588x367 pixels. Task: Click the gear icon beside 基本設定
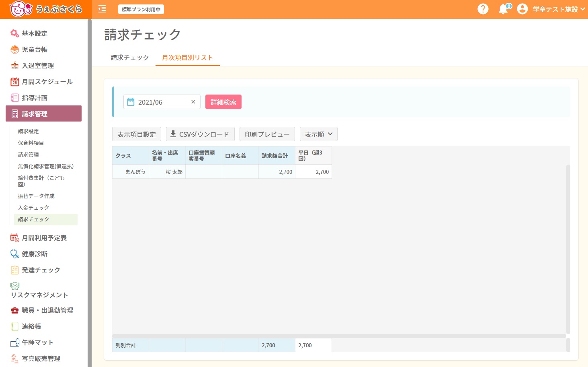[15, 33]
